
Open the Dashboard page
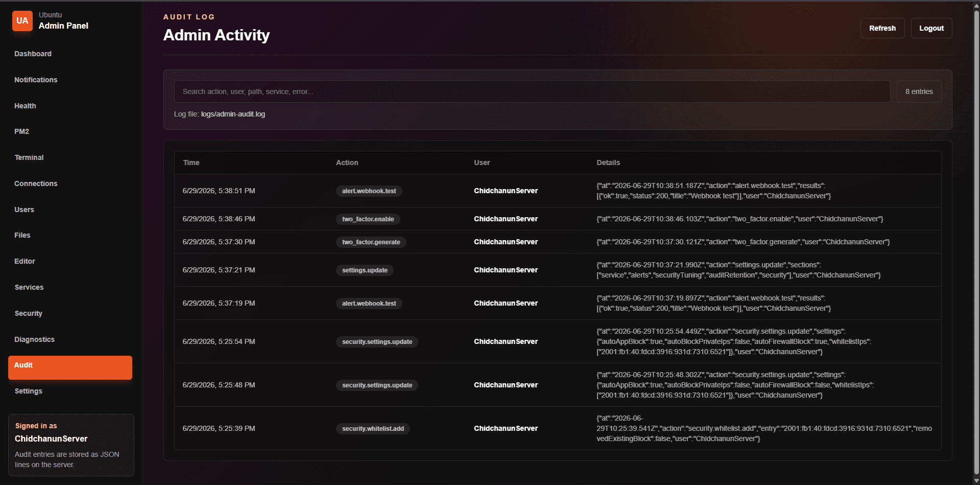(x=33, y=54)
